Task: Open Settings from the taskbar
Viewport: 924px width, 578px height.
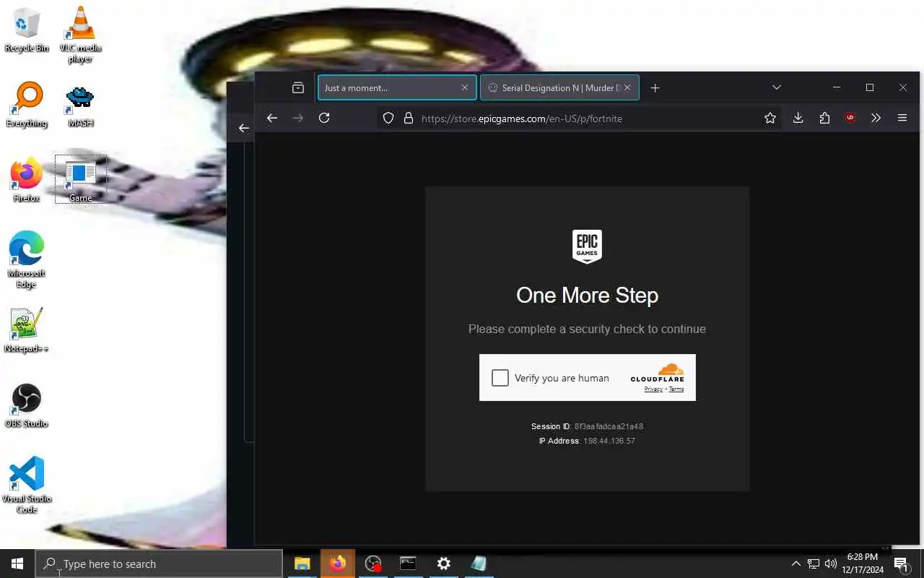Action: (444, 564)
